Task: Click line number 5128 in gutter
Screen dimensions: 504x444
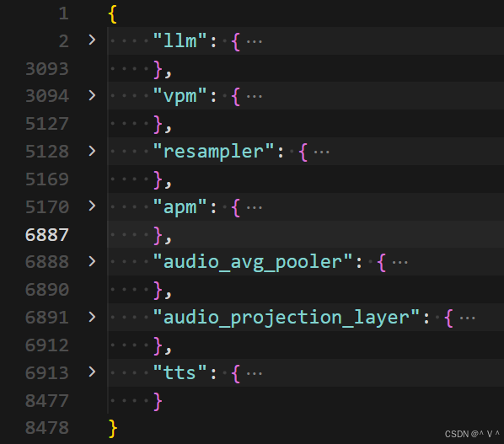Action: tap(47, 152)
